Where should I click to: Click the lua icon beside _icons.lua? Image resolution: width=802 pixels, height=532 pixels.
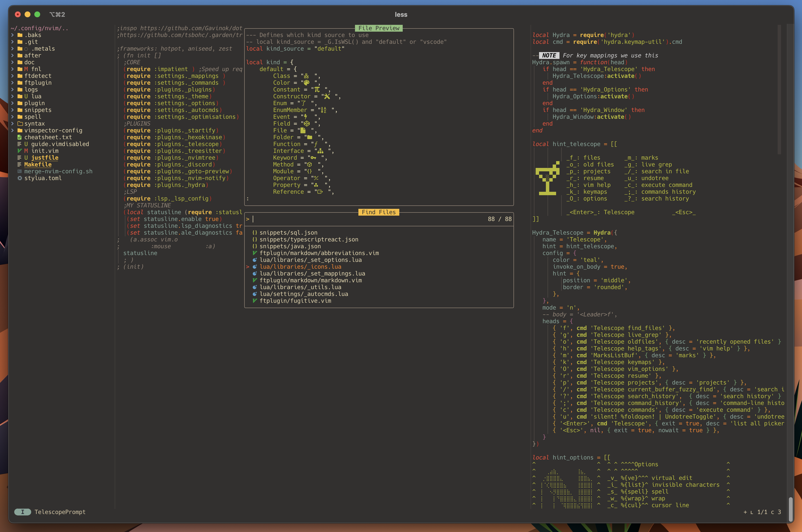click(x=254, y=267)
